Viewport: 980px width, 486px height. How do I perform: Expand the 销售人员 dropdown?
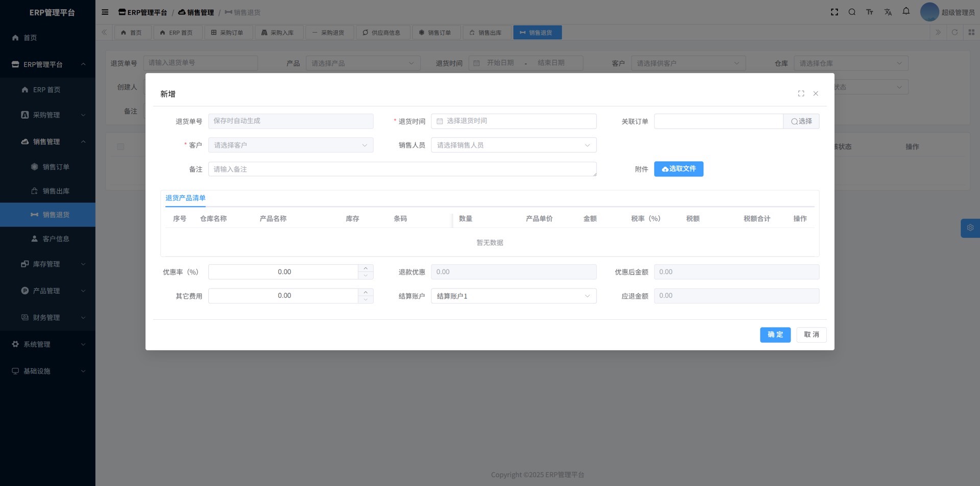coord(513,145)
